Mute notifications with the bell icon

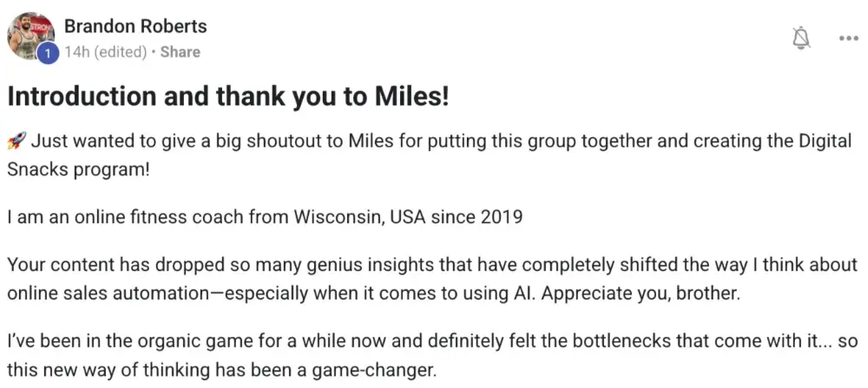pyautogui.click(x=803, y=37)
